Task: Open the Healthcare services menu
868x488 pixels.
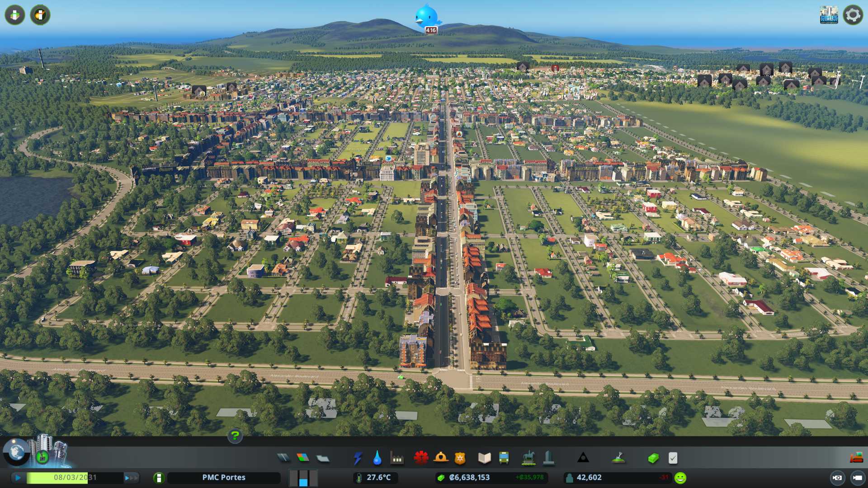Action: point(421,458)
